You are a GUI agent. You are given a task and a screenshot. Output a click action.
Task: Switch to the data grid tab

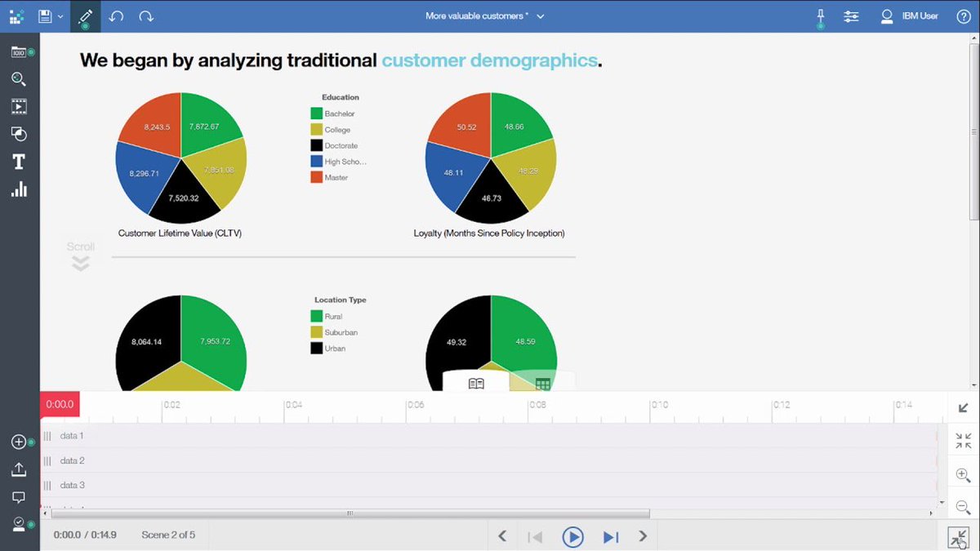(543, 383)
